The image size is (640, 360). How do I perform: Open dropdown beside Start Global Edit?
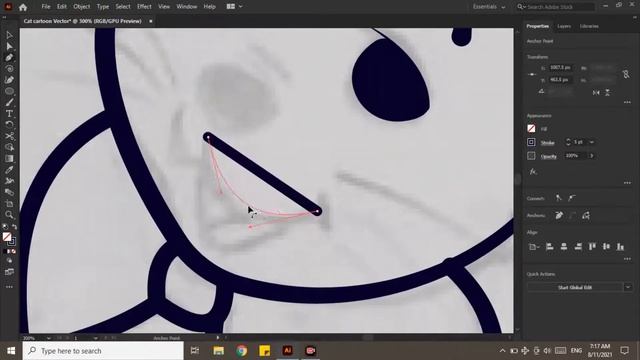click(628, 287)
